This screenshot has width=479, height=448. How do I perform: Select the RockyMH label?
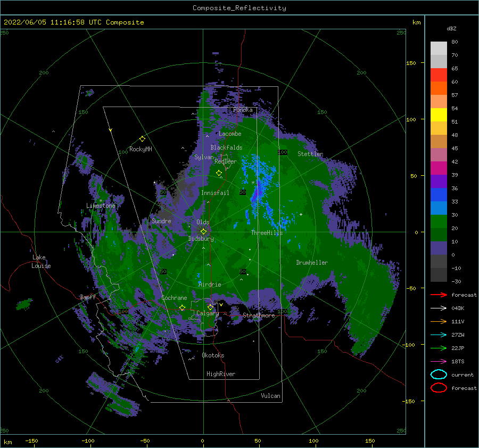pyautogui.click(x=141, y=149)
